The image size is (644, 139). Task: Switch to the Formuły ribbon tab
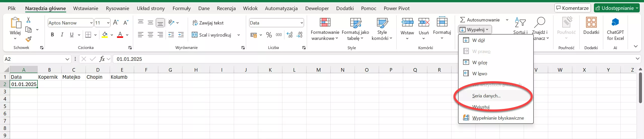point(181,8)
